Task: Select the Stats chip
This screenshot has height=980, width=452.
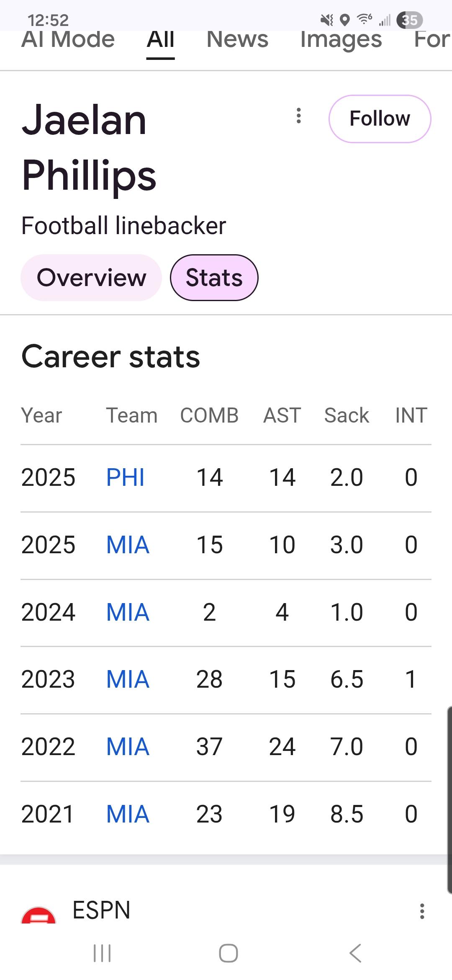Action: click(x=214, y=278)
